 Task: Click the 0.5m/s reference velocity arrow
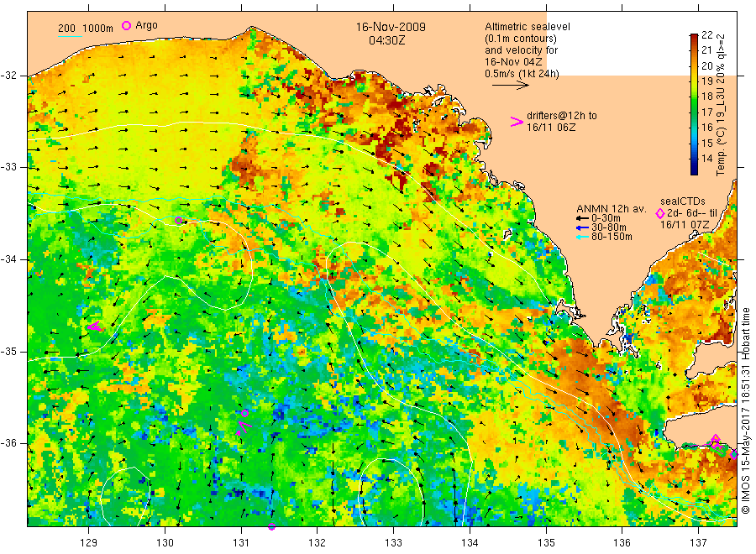pos(511,86)
